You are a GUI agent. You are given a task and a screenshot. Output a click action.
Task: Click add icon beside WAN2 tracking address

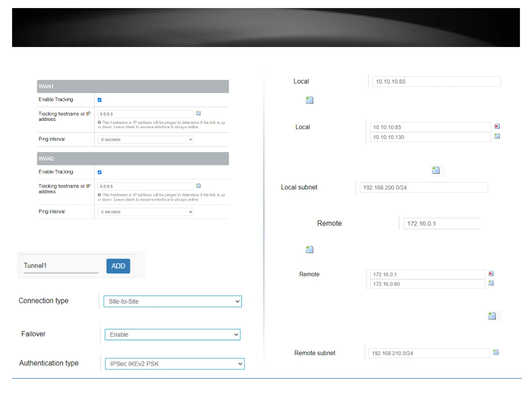click(198, 186)
